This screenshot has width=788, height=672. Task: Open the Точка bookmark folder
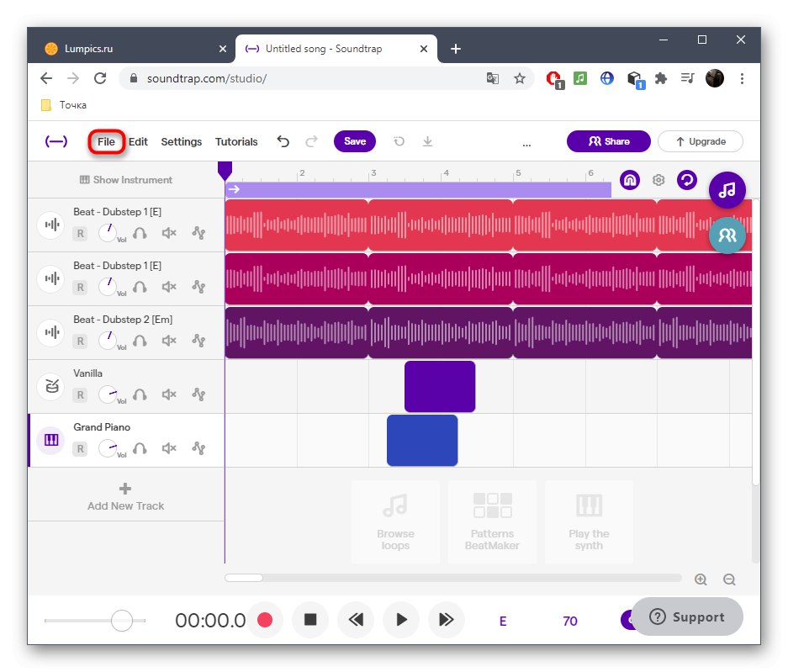tap(64, 105)
